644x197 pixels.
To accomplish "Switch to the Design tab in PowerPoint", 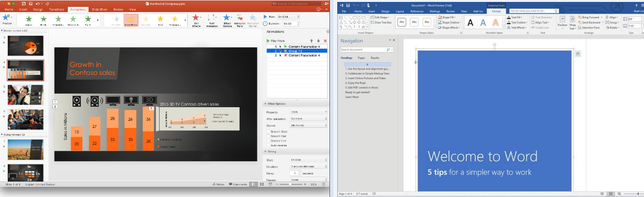I will (x=38, y=9).
